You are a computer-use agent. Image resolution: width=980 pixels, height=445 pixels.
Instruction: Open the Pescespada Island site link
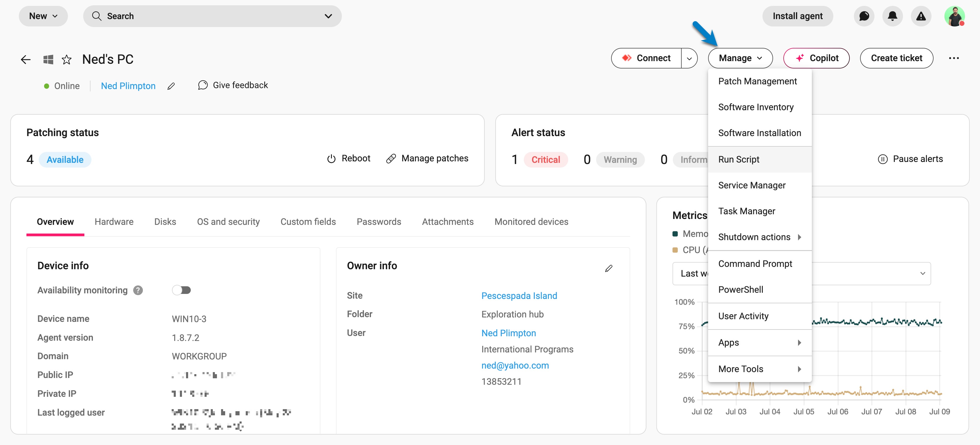coord(519,296)
